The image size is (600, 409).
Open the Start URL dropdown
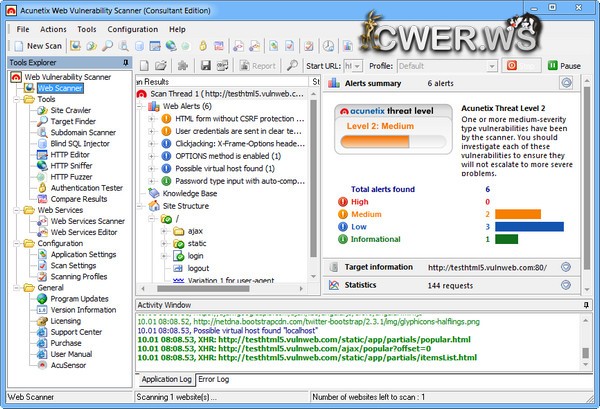[357, 66]
